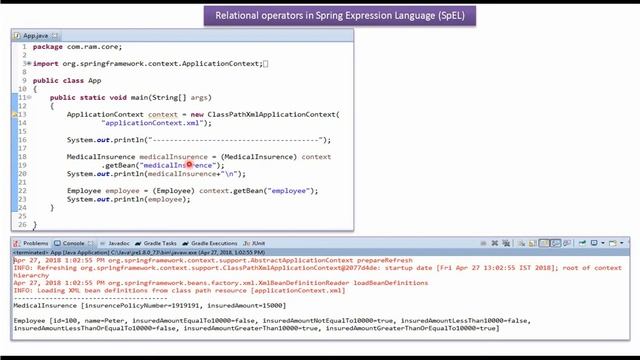The width and height of the screenshot is (640, 360).
Task: Click the JUnit tab icon
Action: pos(247,243)
